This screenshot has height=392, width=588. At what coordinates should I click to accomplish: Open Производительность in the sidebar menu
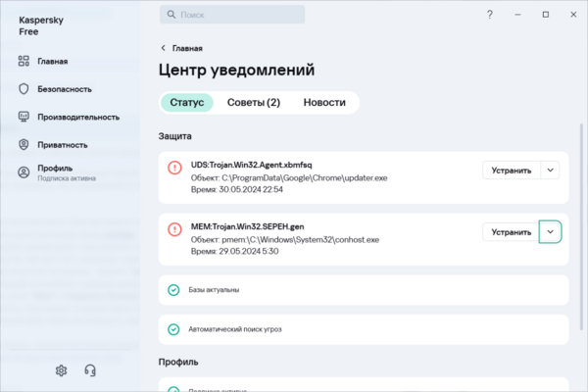coord(78,117)
